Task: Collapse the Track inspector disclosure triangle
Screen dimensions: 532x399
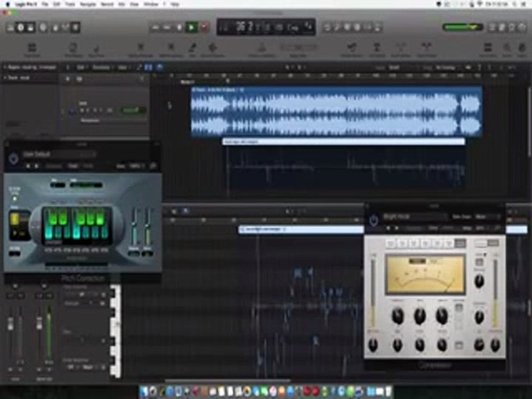Action: 5,78
